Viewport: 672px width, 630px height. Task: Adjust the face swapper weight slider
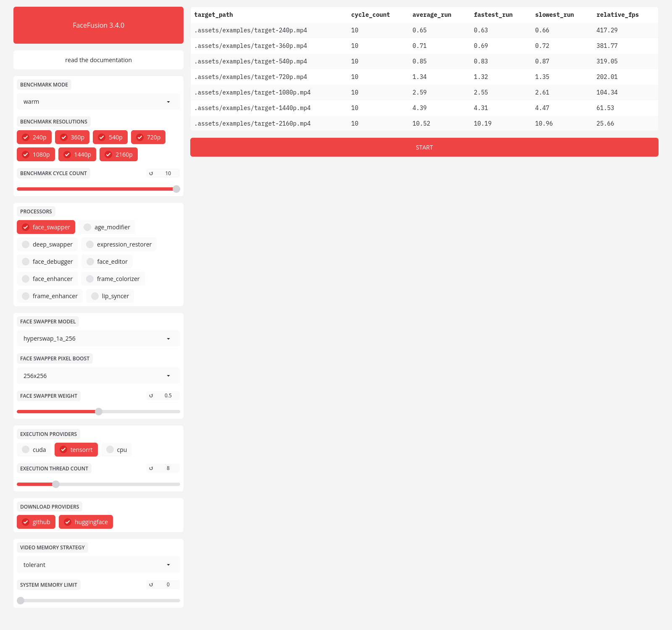[98, 412]
